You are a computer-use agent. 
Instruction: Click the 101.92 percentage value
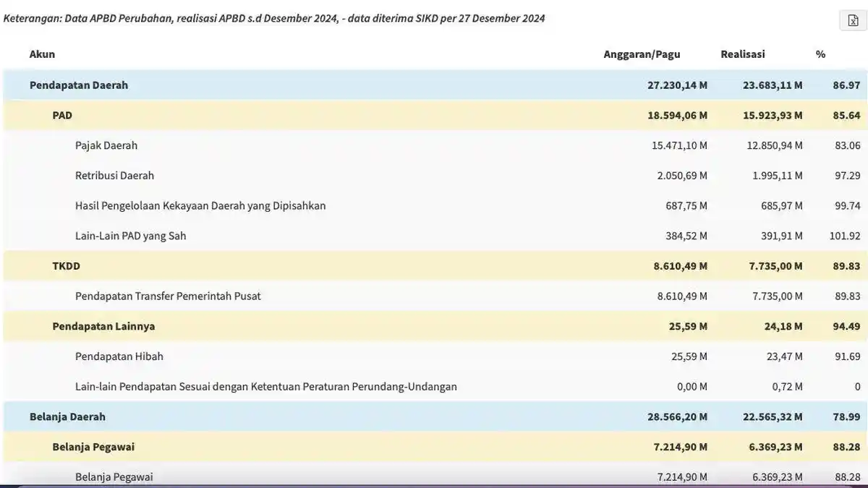[x=845, y=236]
